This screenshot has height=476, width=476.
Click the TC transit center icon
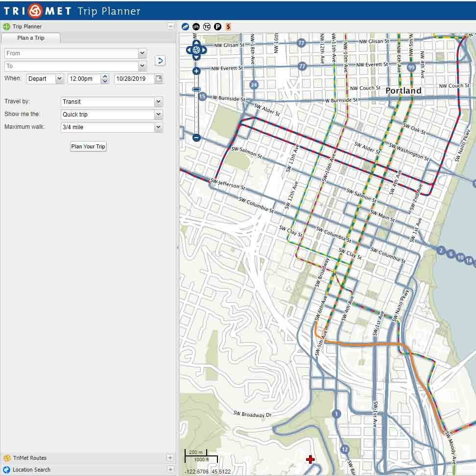[x=207, y=27]
